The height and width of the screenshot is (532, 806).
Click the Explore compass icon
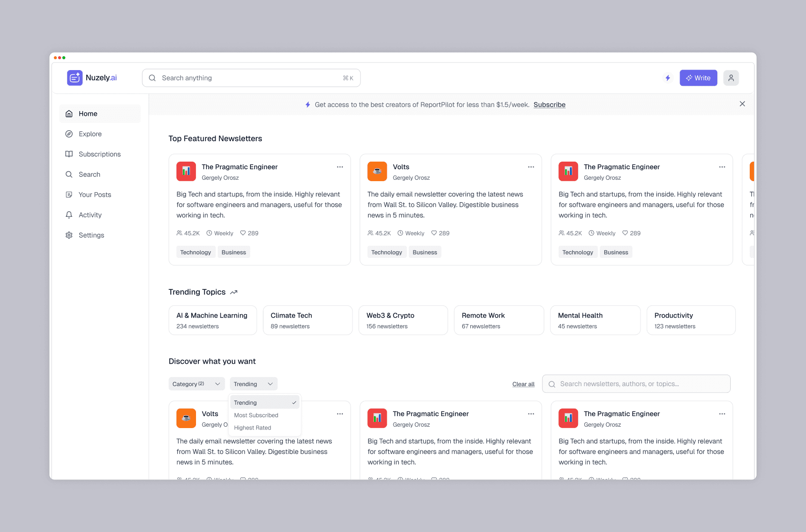point(69,134)
